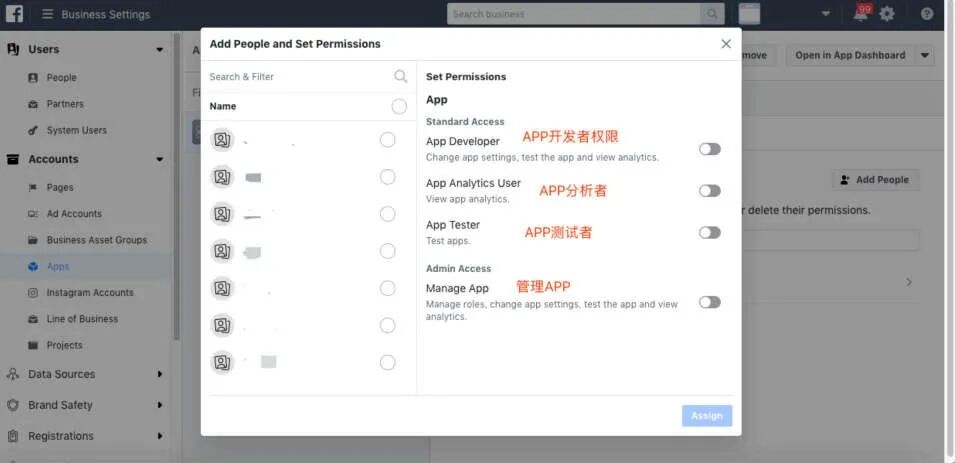Select the fourth person in the list

tap(387, 251)
